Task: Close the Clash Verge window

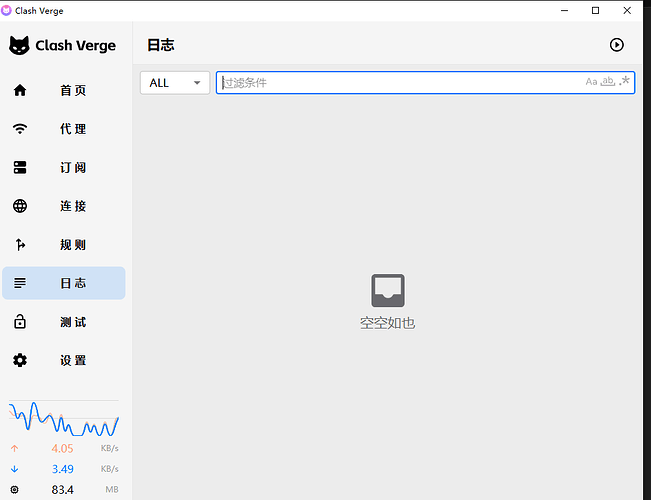Action: (627, 10)
